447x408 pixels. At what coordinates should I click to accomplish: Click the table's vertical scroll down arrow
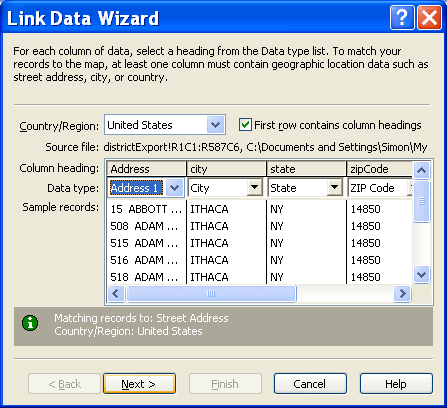coord(421,275)
